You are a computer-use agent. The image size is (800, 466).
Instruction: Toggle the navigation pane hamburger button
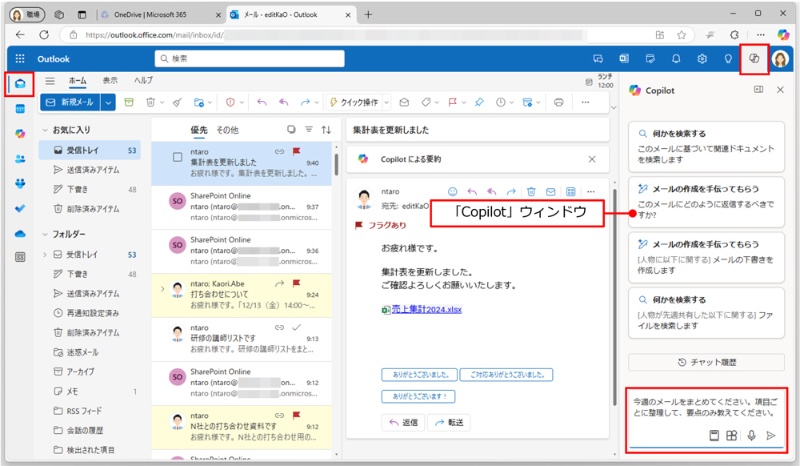(49, 81)
